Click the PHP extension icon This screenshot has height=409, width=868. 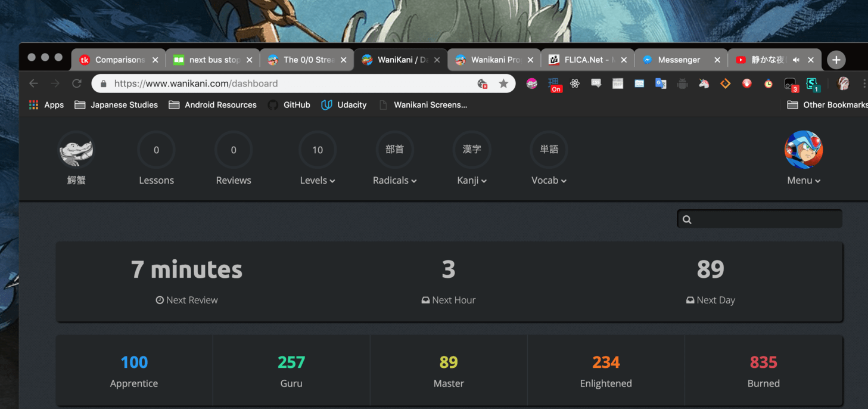pos(618,83)
